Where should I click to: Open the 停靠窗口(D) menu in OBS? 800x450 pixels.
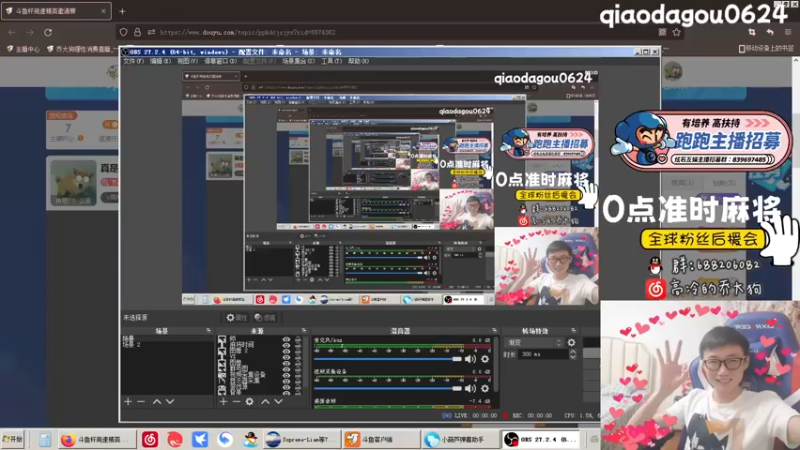click(x=220, y=61)
